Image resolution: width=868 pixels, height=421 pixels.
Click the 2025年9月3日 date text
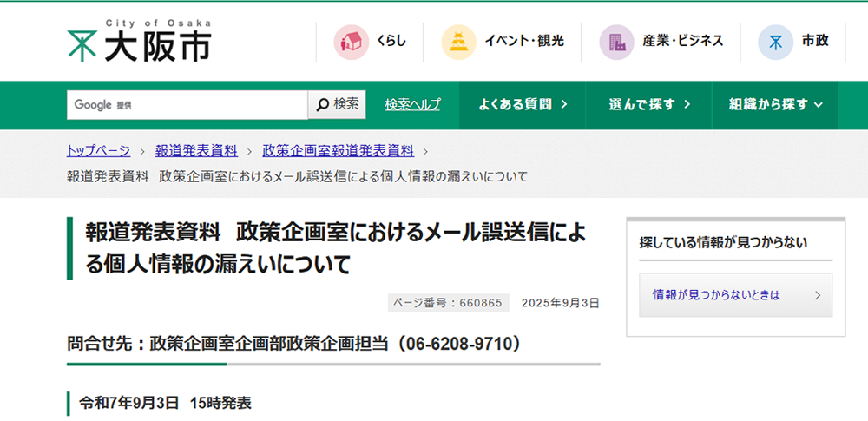[x=560, y=303]
